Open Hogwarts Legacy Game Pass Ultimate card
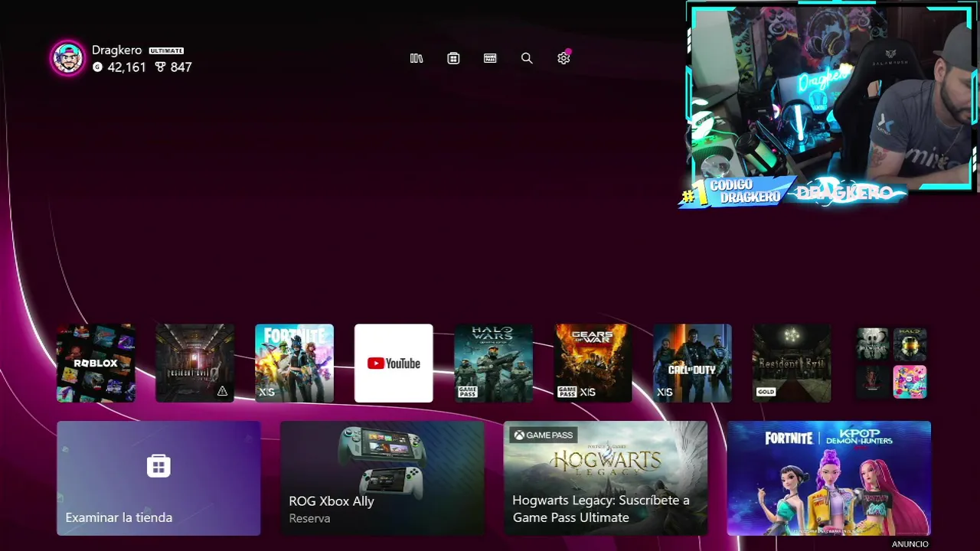980x551 pixels. (x=606, y=478)
